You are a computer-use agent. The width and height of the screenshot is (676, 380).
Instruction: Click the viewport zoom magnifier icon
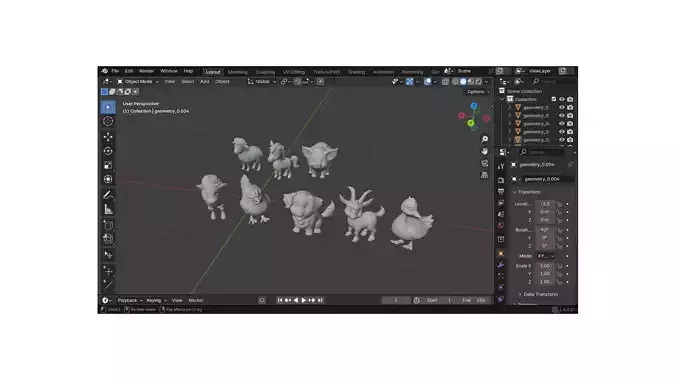[x=485, y=139]
